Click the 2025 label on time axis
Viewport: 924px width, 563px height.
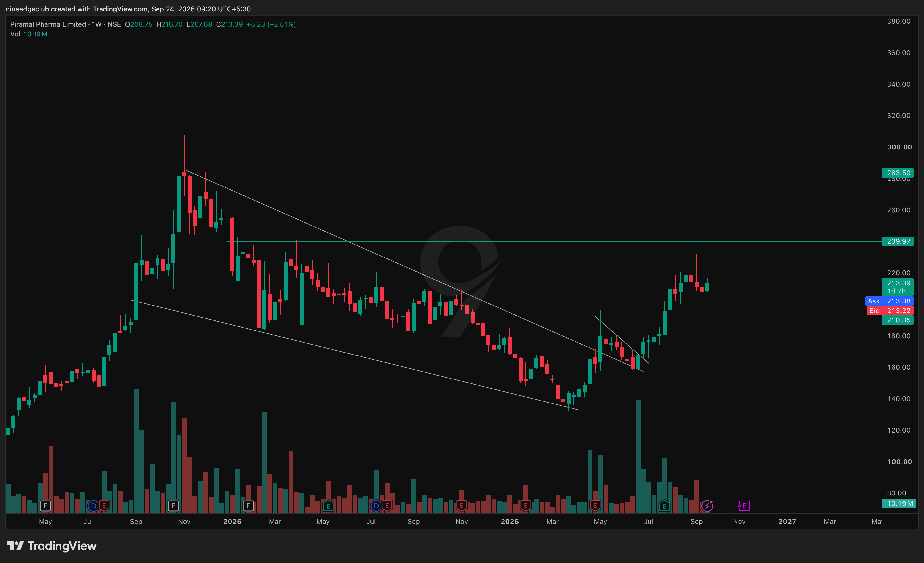click(232, 522)
